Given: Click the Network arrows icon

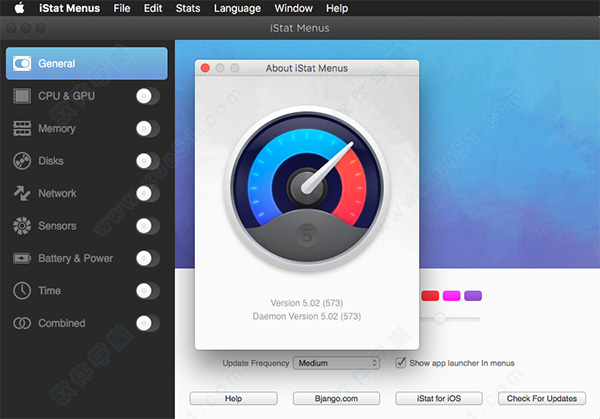Looking at the screenshot, I should [x=22, y=193].
